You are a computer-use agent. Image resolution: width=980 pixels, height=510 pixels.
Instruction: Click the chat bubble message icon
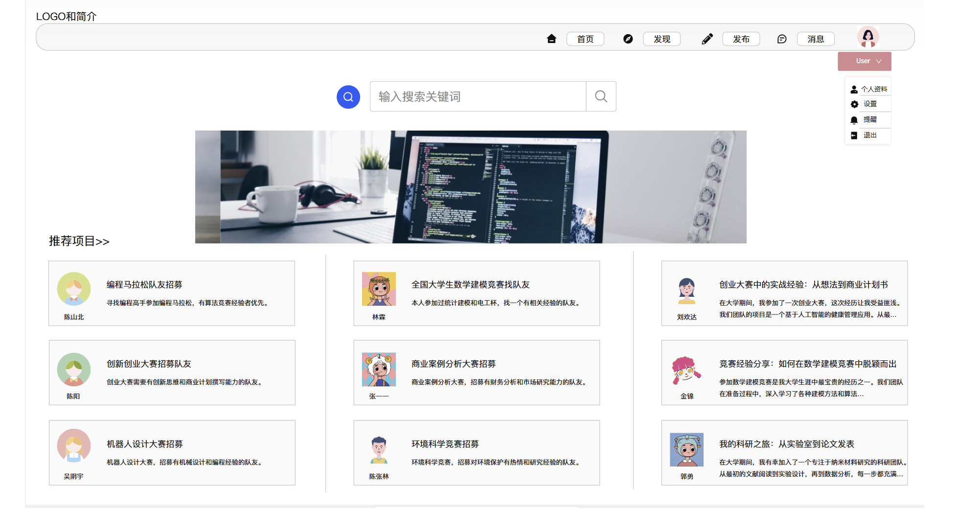tap(782, 39)
